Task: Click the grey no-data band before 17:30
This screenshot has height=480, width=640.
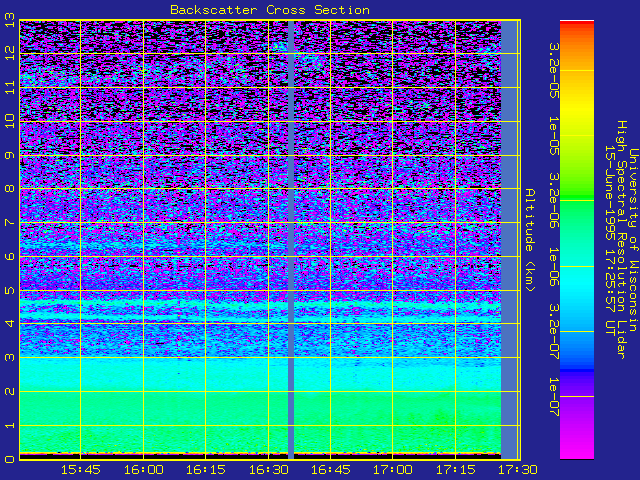Action: point(509,240)
